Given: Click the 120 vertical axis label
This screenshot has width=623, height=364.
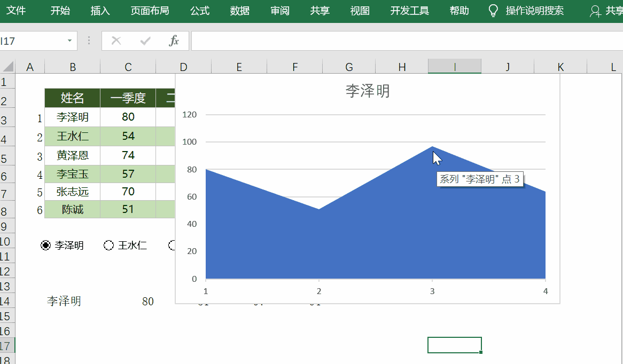Looking at the screenshot, I should click(x=190, y=115).
